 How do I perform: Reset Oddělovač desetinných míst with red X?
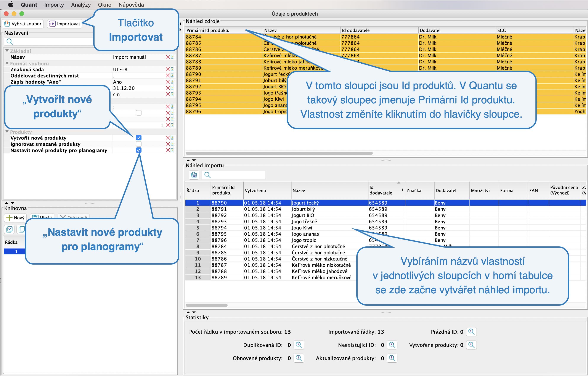(168, 76)
